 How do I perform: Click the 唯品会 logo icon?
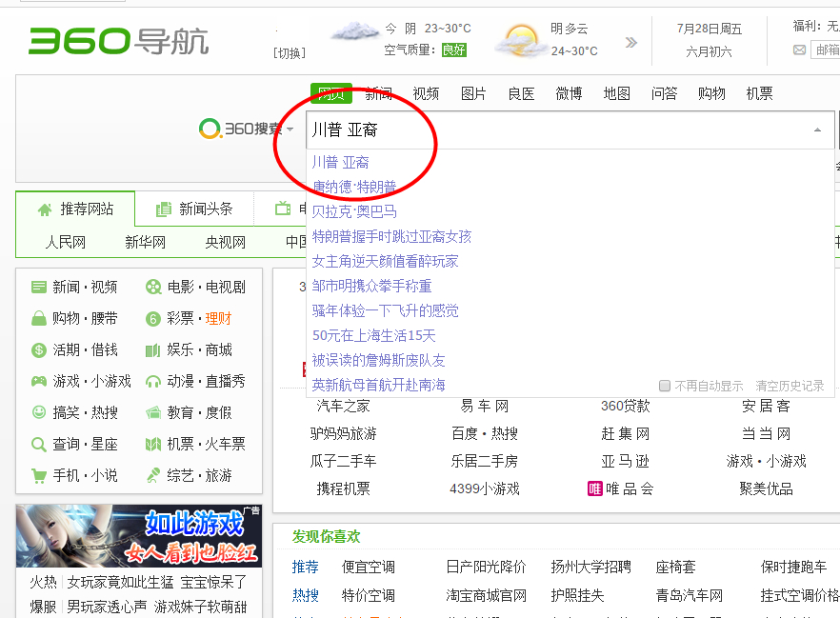pos(595,488)
